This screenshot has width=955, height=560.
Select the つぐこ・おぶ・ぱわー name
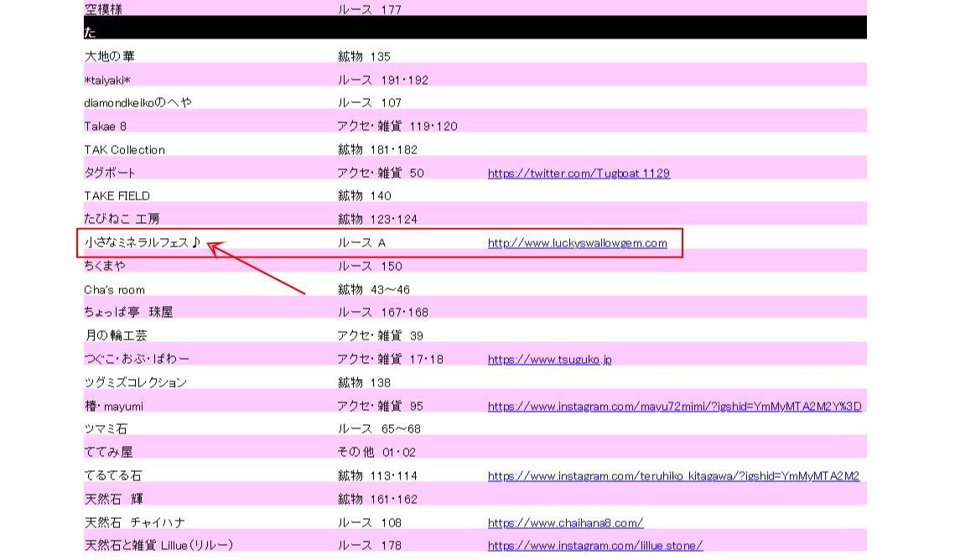point(137,359)
